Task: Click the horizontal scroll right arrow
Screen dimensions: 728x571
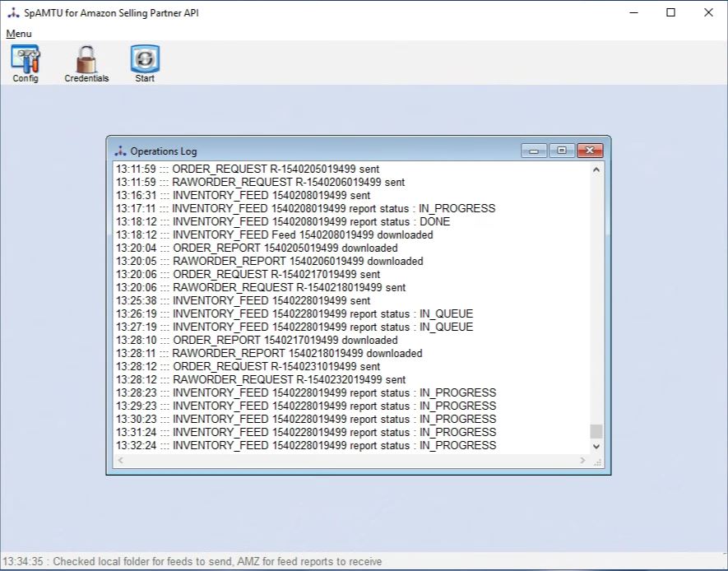Action: pos(582,461)
